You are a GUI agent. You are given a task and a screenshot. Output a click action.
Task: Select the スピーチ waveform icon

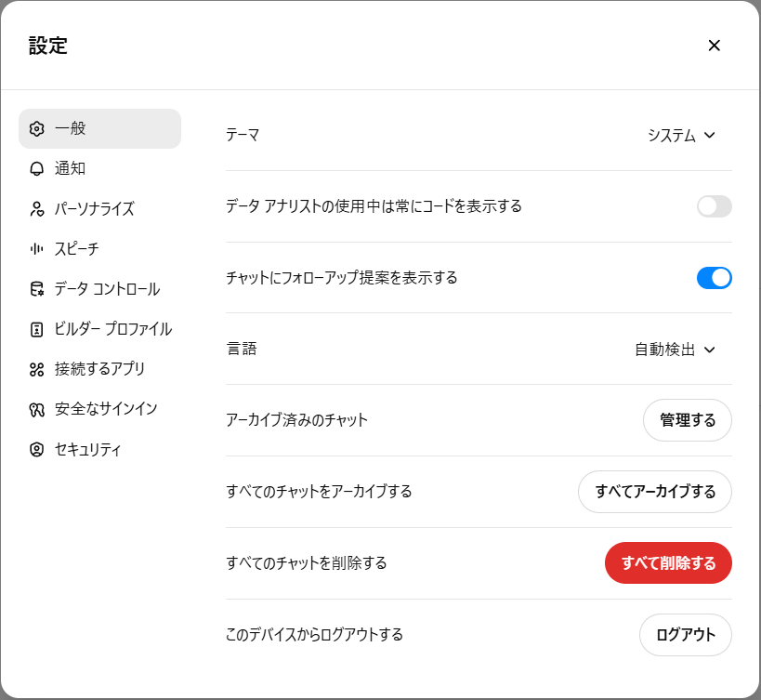click(x=37, y=248)
